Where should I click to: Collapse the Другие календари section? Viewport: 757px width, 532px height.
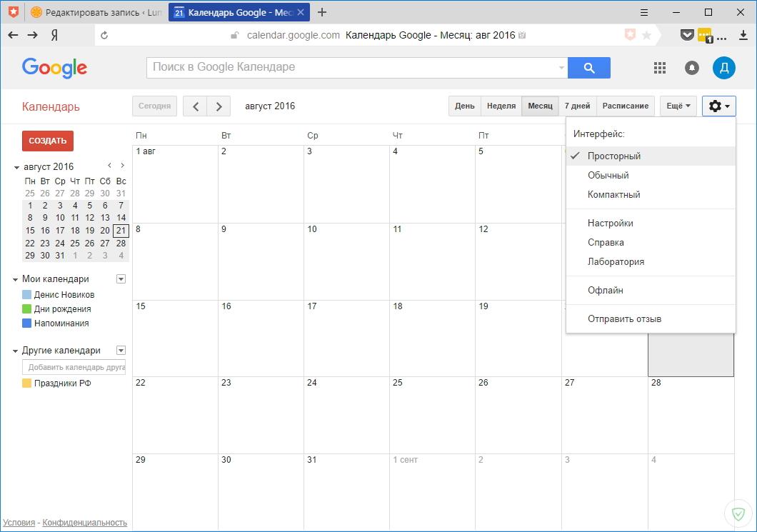[16, 351]
